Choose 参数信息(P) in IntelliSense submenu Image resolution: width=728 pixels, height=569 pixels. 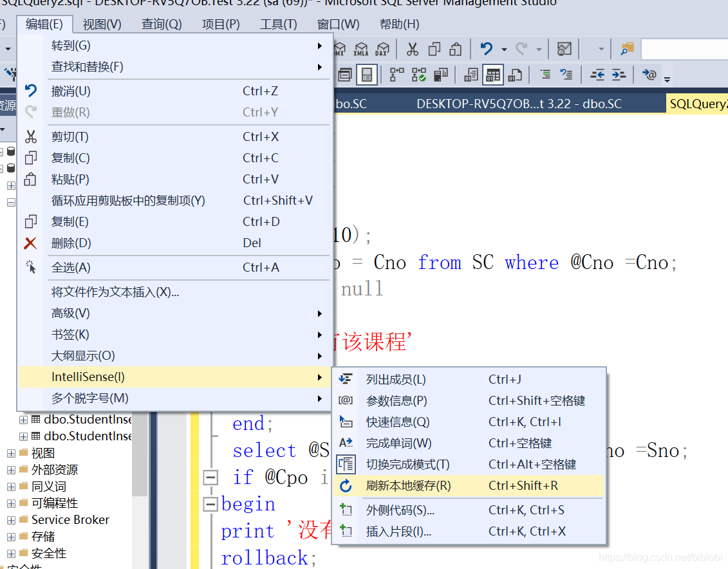[469, 400]
